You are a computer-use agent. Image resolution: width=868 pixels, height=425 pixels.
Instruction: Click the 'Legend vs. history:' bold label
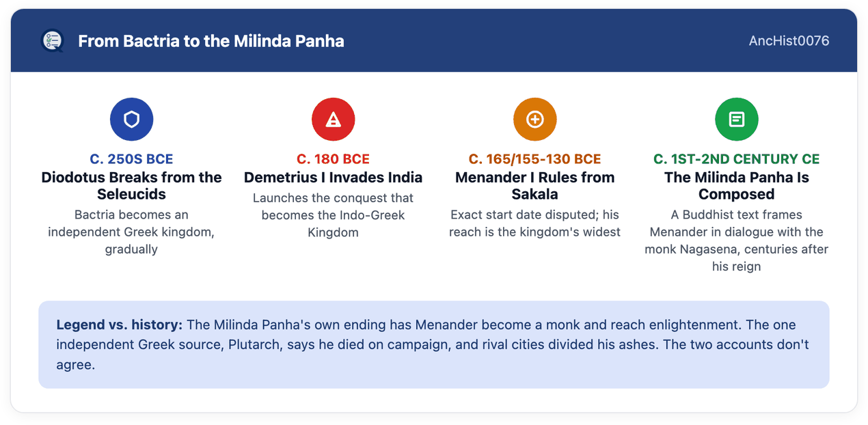click(x=120, y=325)
